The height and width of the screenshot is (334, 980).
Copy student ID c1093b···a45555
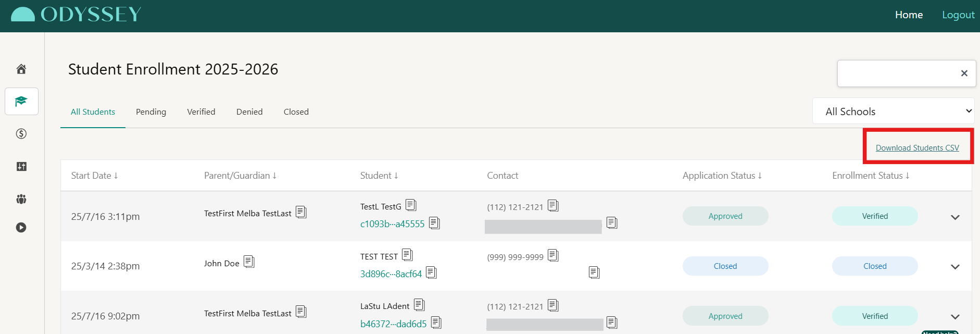pos(434,224)
